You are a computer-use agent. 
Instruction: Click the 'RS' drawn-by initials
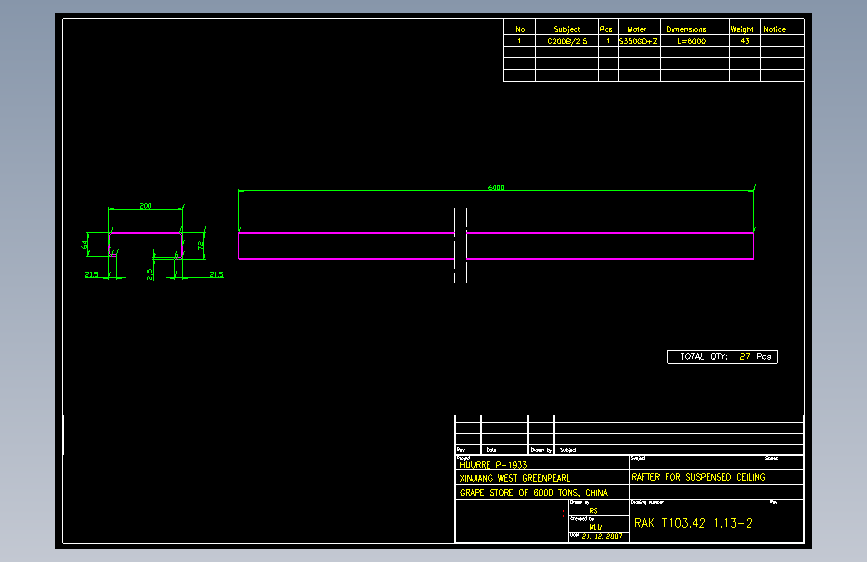tap(593, 511)
